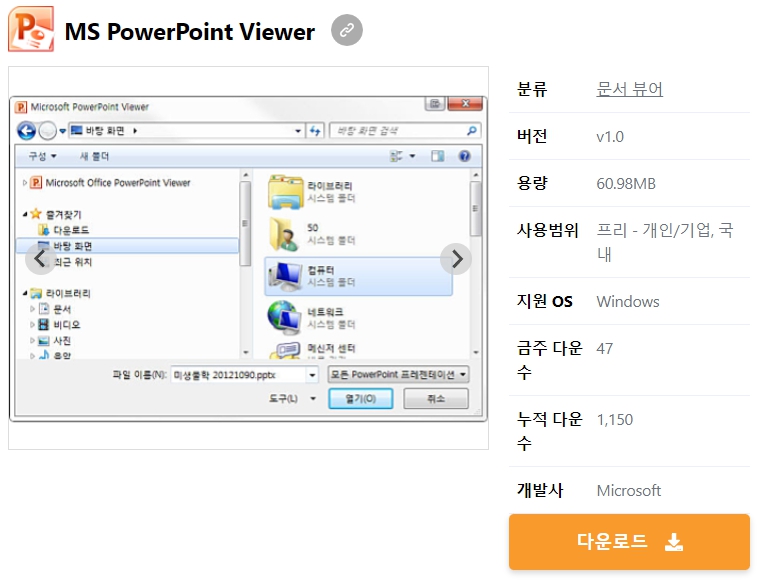Copy link with the chain icon
Viewport: 758px width, 581px height.
tap(347, 30)
